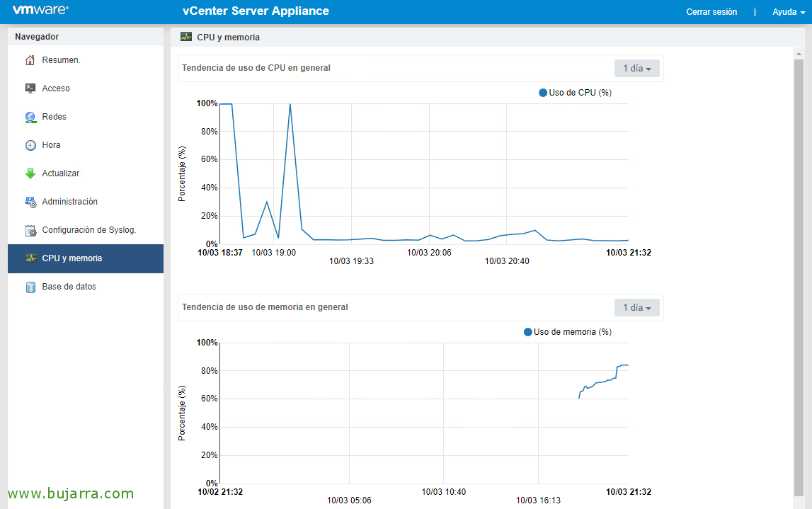Toggle the Uso de CPU (%) legend marker

tap(543, 93)
